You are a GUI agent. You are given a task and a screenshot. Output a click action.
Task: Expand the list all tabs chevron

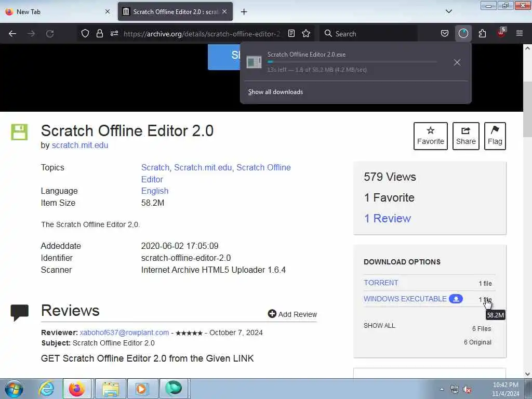[x=449, y=11]
